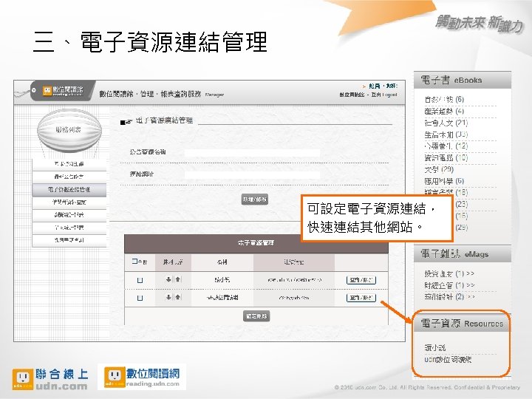This screenshot has height=399, width=532.
Task: Open the 社會人文 (21) eBooks category
Action: pyautogui.click(x=446, y=123)
